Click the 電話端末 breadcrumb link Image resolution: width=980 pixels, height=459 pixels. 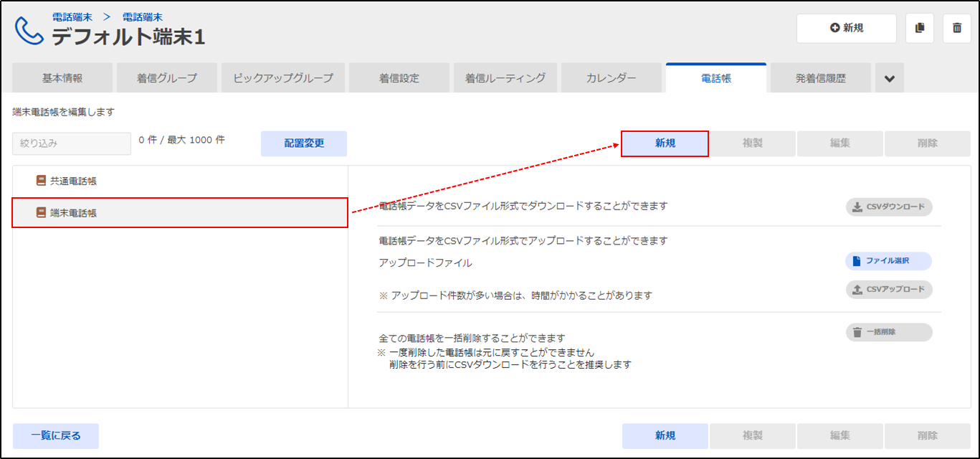click(72, 16)
